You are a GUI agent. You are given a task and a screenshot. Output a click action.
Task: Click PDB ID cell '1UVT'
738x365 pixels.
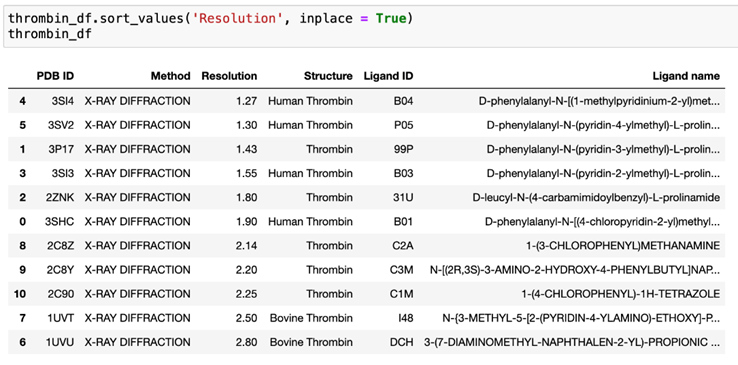point(60,318)
